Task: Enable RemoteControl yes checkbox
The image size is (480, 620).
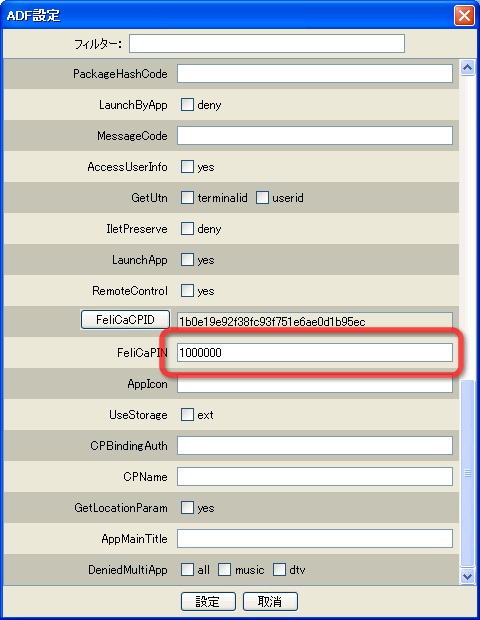Action: coord(187,291)
